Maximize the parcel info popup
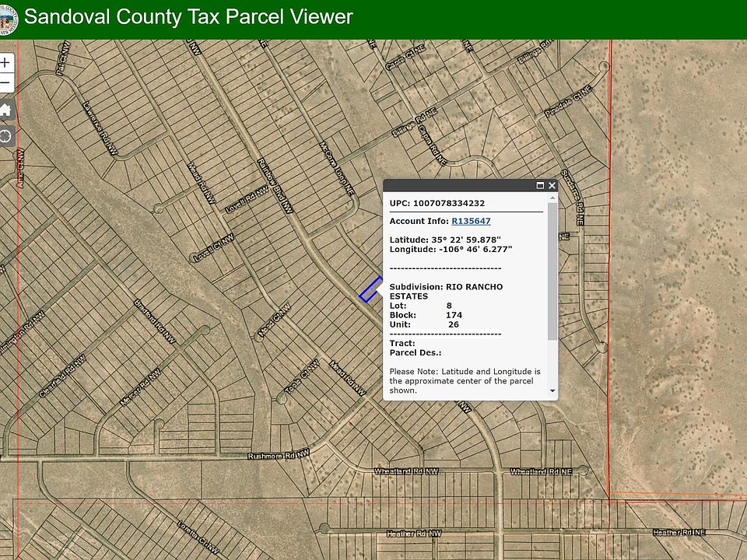 click(540, 186)
